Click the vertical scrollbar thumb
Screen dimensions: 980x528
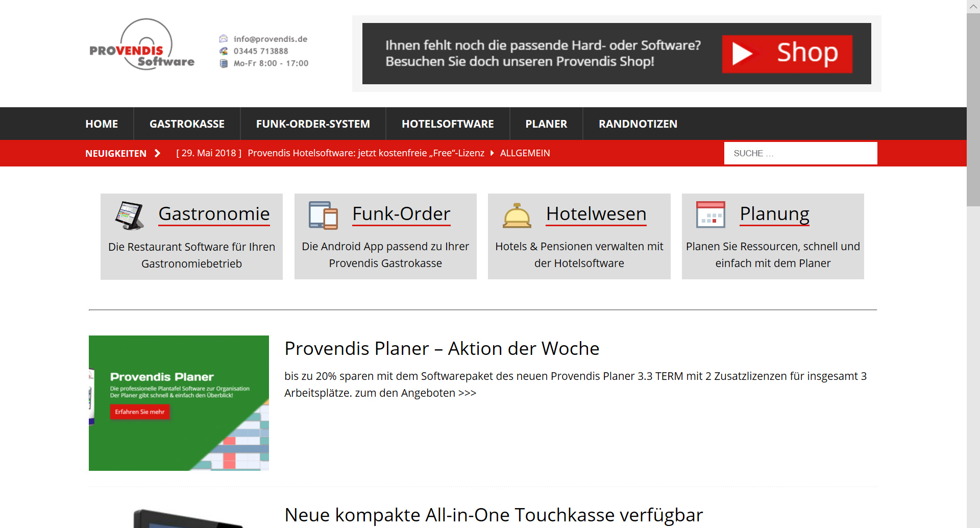[x=973, y=110]
